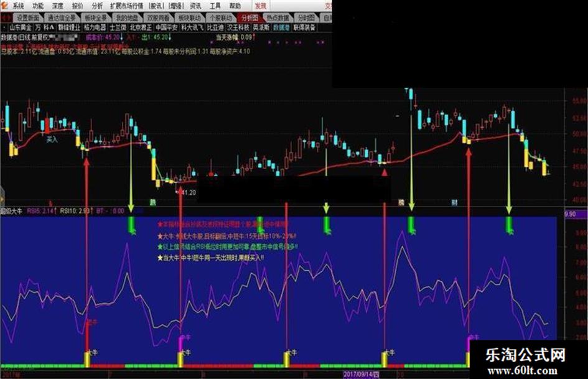Switch to the 板块联动 tab
Image resolution: width=588 pixels, height=379 pixels.
click(189, 17)
